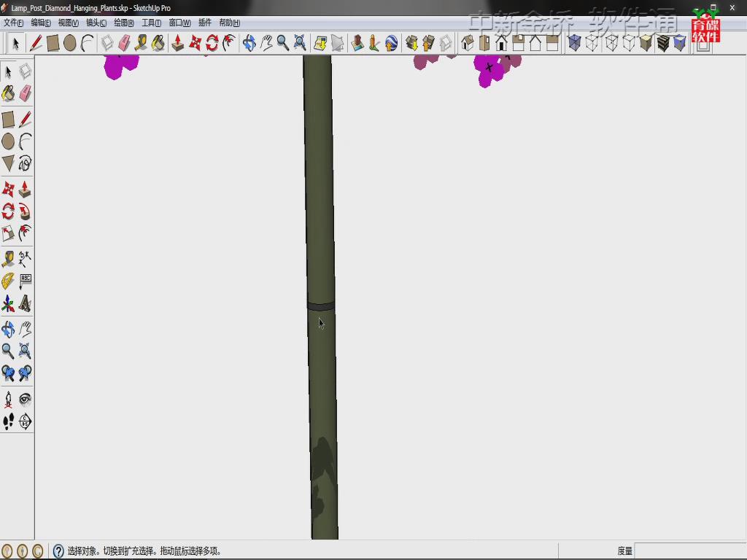Enable Wireframe face style
This screenshot has width=747, height=560.
pos(612,43)
